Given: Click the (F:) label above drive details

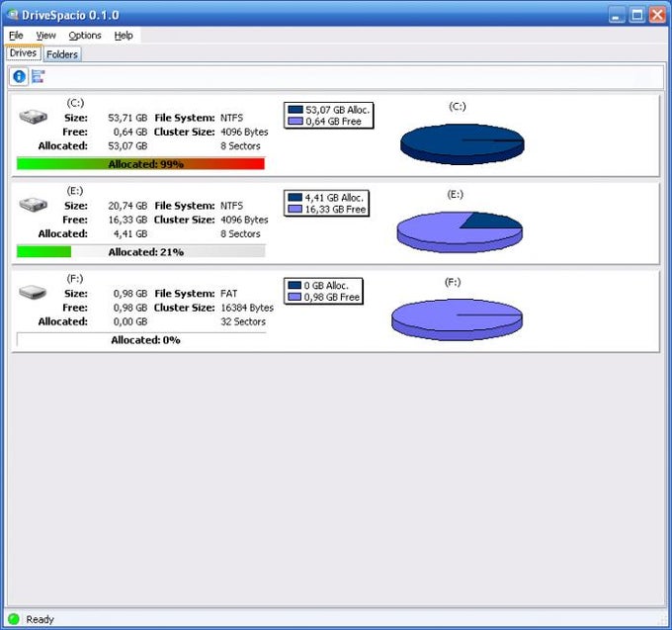Looking at the screenshot, I should [75, 279].
